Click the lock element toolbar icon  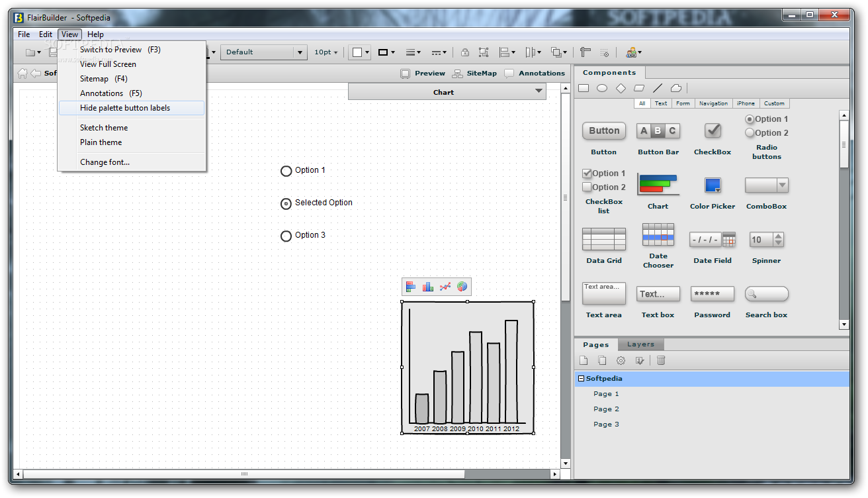click(x=465, y=52)
